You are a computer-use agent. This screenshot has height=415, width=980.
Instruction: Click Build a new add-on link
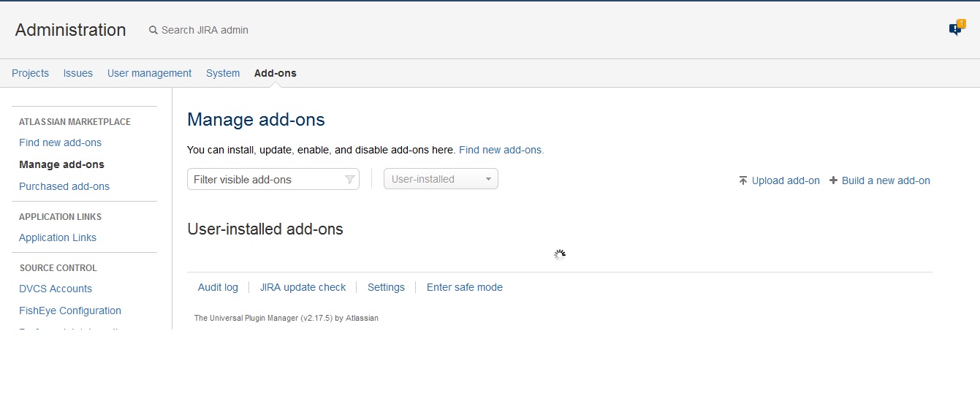(886, 180)
